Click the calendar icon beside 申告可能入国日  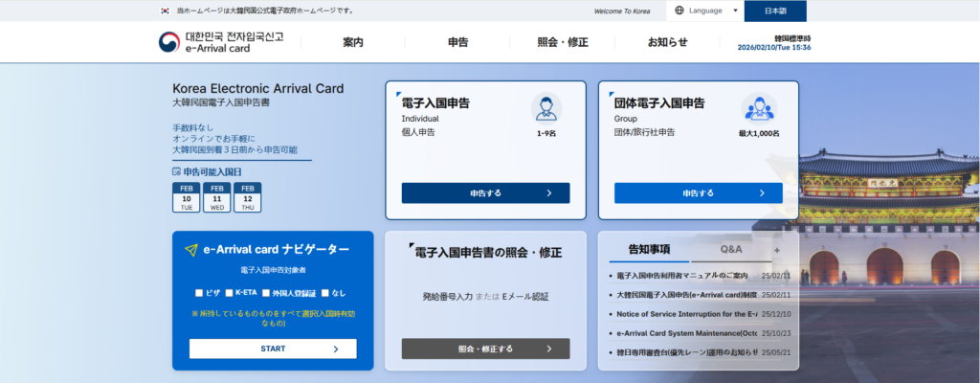pyautogui.click(x=176, y=171)
